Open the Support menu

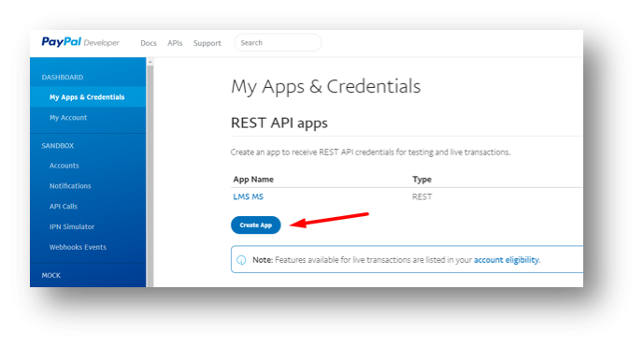coord(207,43)
